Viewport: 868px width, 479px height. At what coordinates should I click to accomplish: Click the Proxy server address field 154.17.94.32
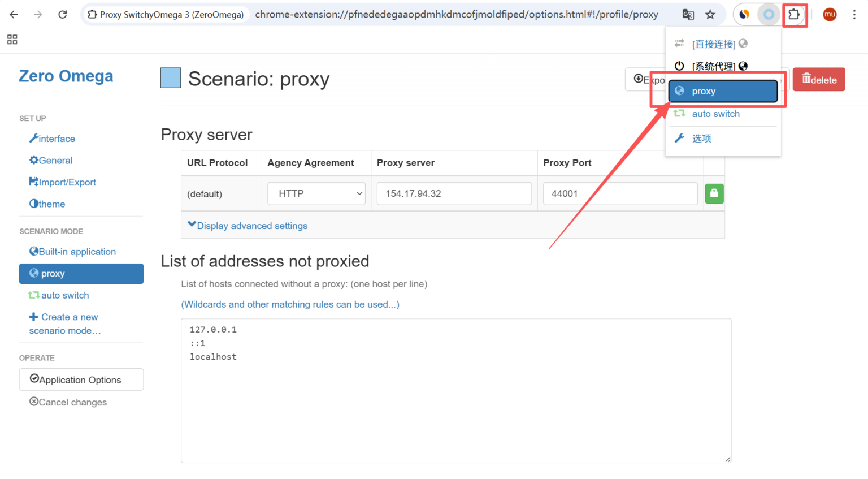click(454, 193)
